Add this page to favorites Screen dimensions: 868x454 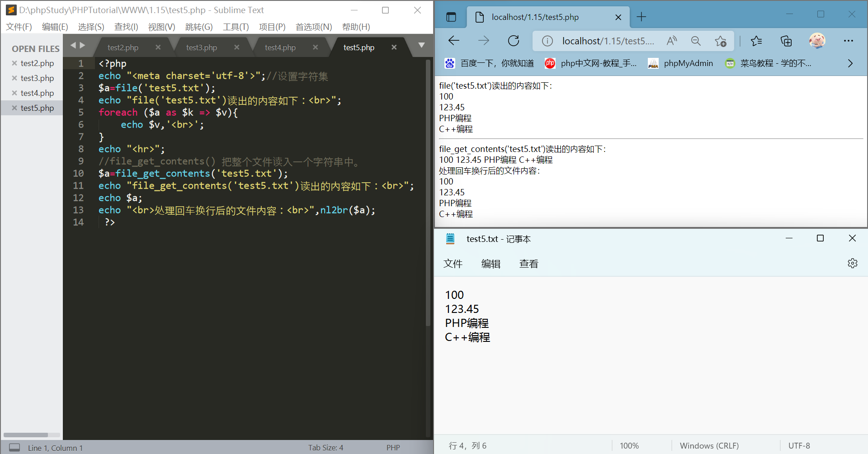tap(721, 41)
